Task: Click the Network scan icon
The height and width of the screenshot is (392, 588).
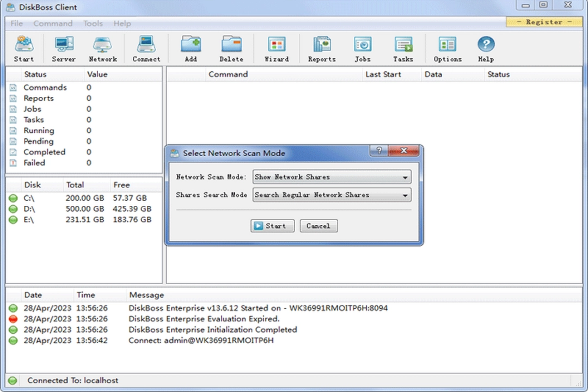Action: pyautogui.click(x=102, y=48)
